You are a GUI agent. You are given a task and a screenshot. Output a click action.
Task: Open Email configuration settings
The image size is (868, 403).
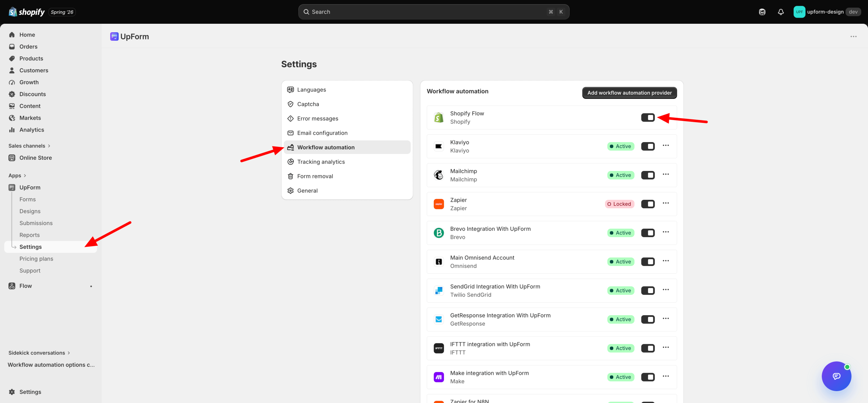click(347, 133)
